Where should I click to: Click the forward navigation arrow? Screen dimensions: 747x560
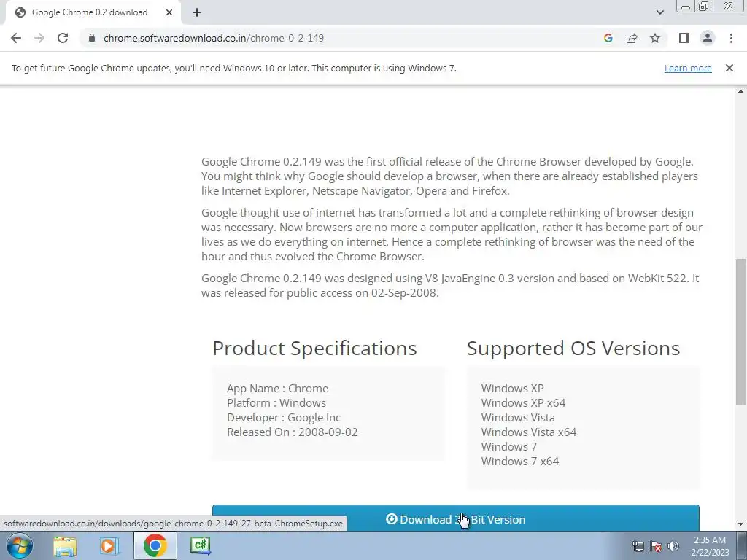[x=39, y=38]
